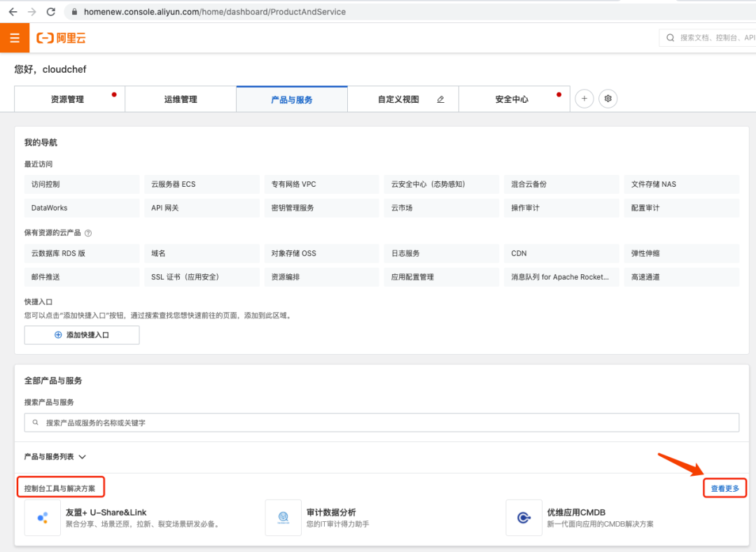Open CDN
The width and height of the screenshot is (756, 552).
pyautogui.click(x=561, y=253)
